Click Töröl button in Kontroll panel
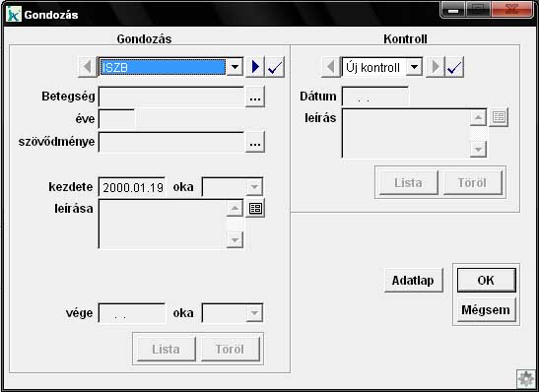The width and height of the screenshot is (539, 392). [472, 182]
